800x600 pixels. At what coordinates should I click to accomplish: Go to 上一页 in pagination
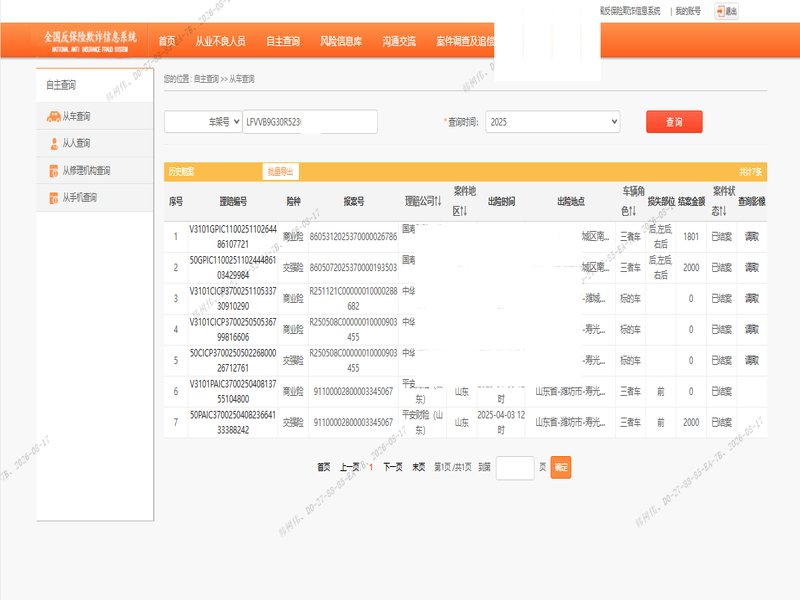pyautogui.click(x=349, y=467)
